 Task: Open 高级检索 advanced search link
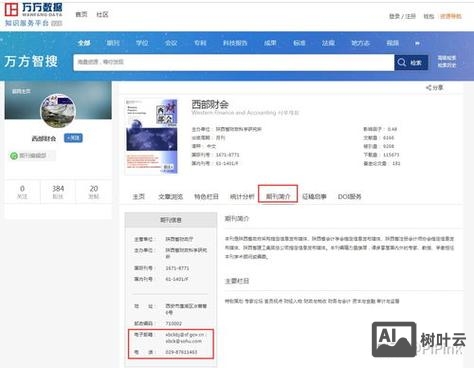[x=447, y=58]
